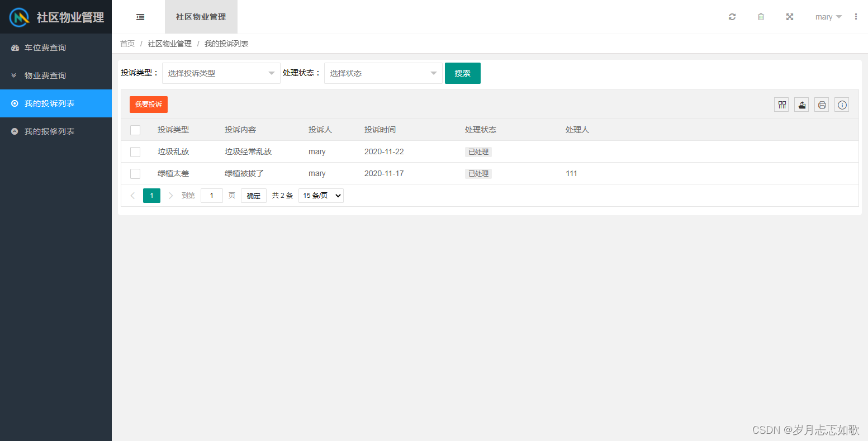Open the 选择投诉类型 dropdown
The width and height of the screenshot is (868, 441).
coord(221,73)
